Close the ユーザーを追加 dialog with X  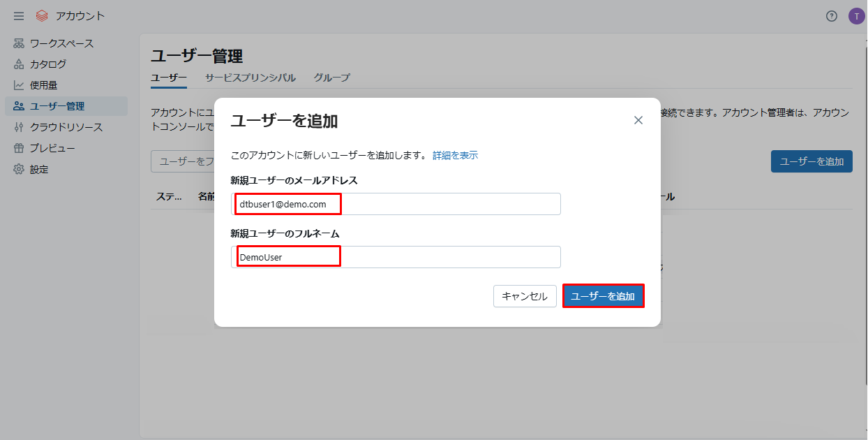click(638, 120)
